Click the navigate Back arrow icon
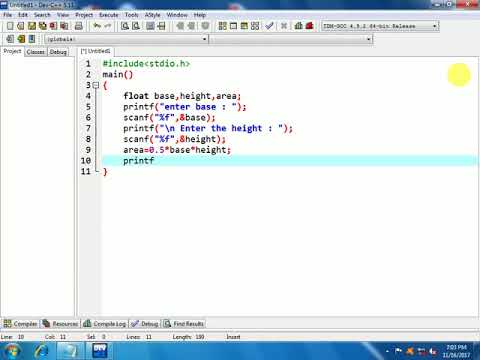This screenshot has width=480, height=360. [180, 26]
